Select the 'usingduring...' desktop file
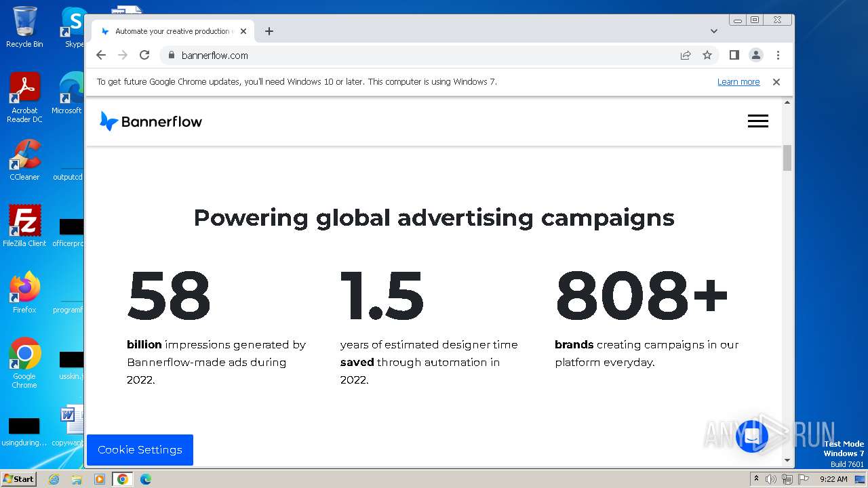This screenshot has width=868, height=488. [x=24, y=432]
